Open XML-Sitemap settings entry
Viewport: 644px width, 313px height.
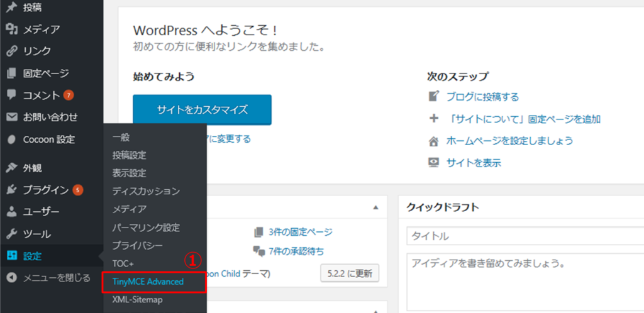pyautogui.click(x=137, y=300)
